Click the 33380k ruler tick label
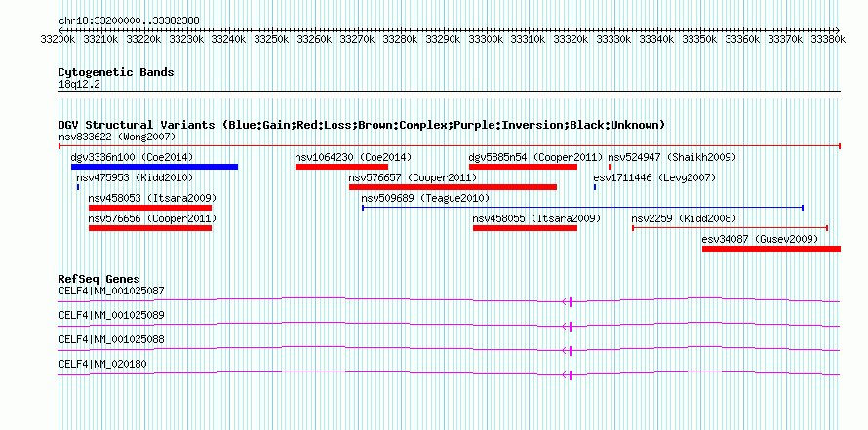 [x=827, y=39]
